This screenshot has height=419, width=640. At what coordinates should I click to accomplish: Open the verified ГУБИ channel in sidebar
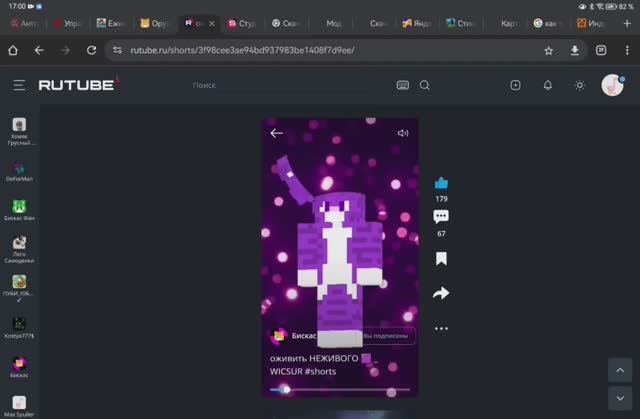click(19, 288)
